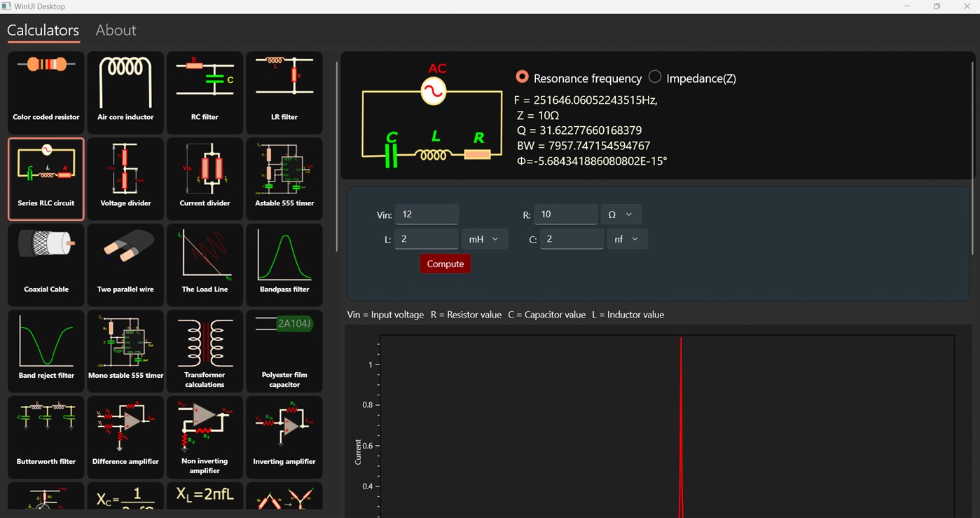Select the Butterworth filter tool
This screenshot has width=980, height=518.
[x=46, y=435]
